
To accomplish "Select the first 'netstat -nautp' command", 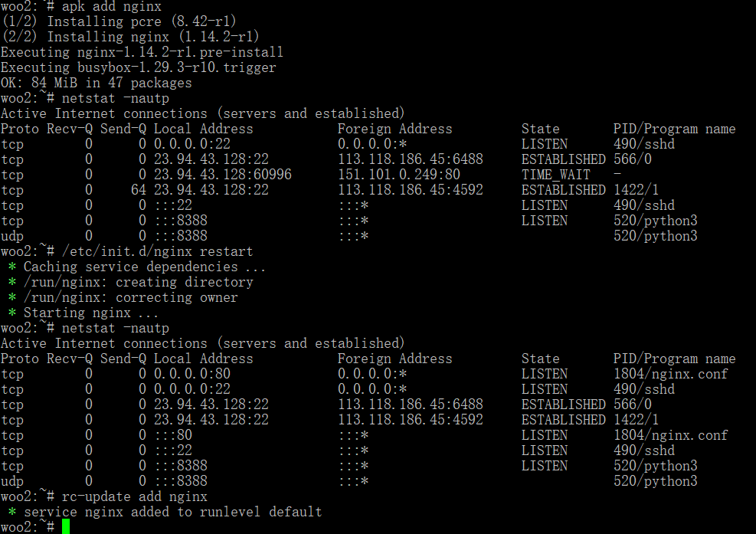I will pos(115,98).
